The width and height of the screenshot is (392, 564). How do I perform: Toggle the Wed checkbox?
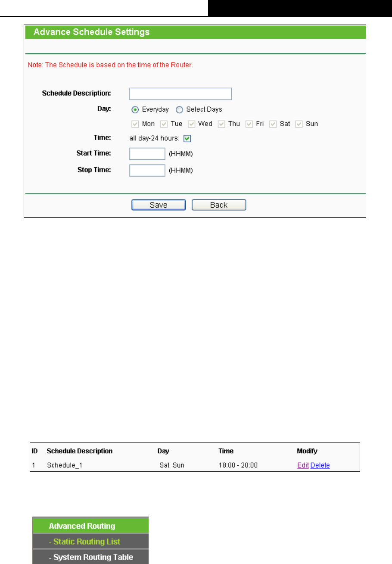[x=191, y=124]
